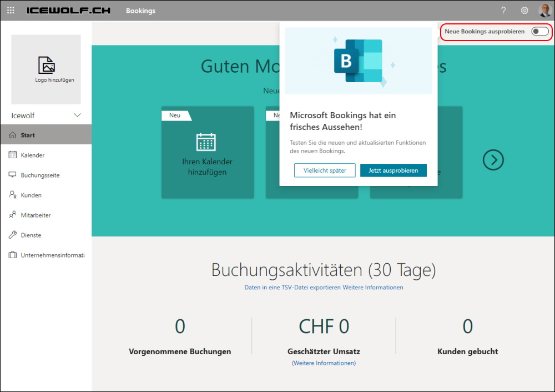Click the Kunden person icon
Screen dimensions: 555x392
coord(13,195)
